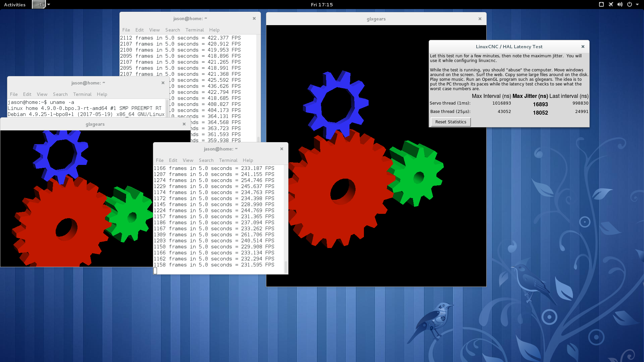This screenshot has width=644, height=362.
Task: Open View menu in top 422 FPS terminal
Action: [x=154, y=30]
